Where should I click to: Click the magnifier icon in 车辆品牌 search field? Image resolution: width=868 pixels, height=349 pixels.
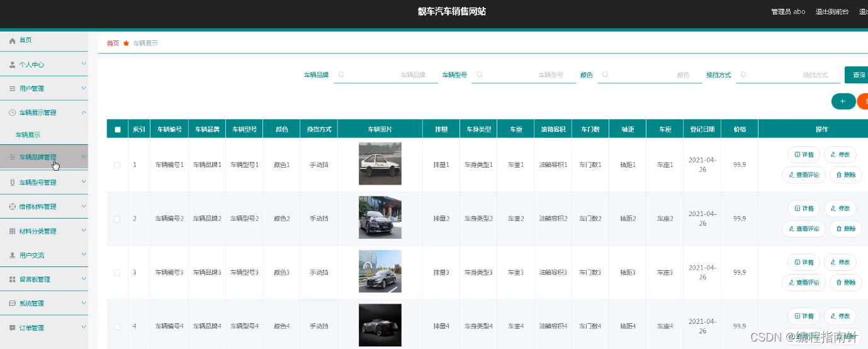[341, 74]
